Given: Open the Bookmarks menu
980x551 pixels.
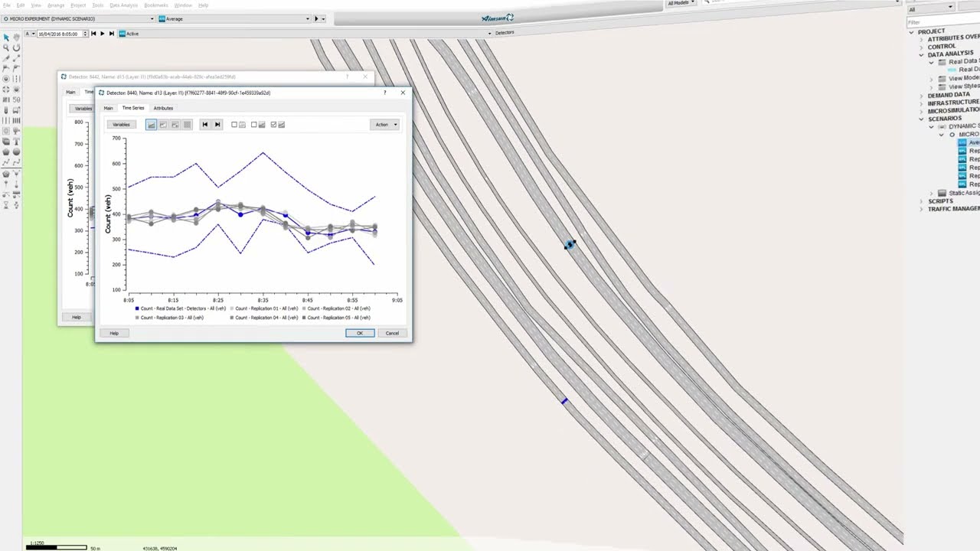Looking at the screenshot, I should [x=155, y=5].
